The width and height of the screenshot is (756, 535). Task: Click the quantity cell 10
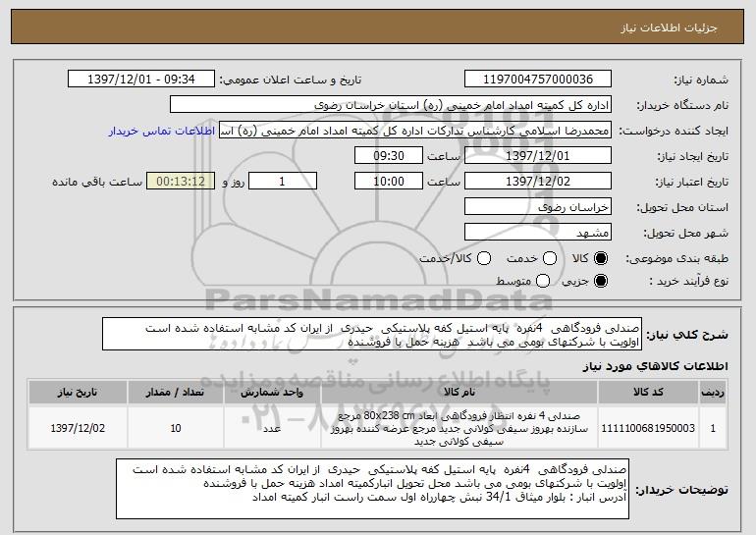click(x=176, y=428)
